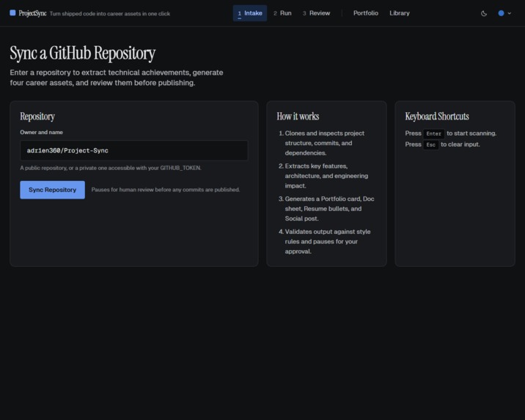525x420 pixels.
Task: Click the Enter key hint badge
Action: pyautogui.click(x=433, y=133)
